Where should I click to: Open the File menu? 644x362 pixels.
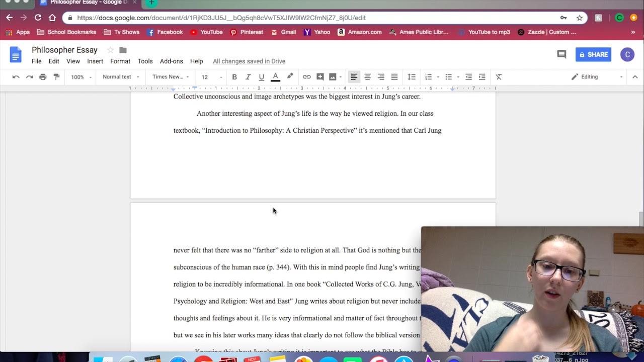(x=37, y=61)
